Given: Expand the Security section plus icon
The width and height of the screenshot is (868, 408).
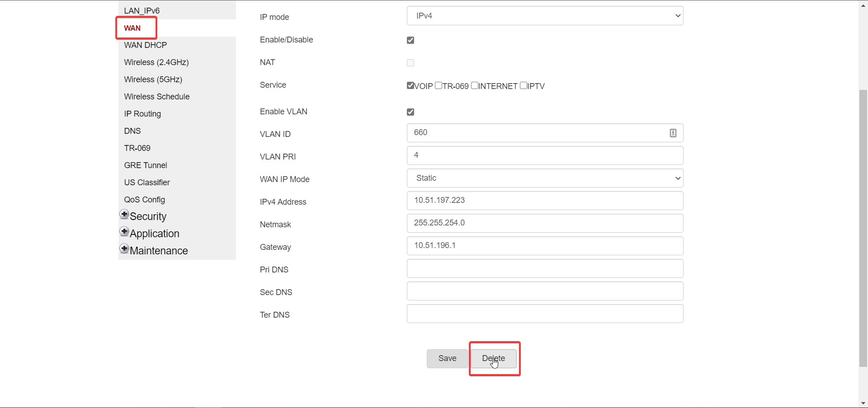Looking at the screenshot, I should pyautogui.click(x=124, y=214).
